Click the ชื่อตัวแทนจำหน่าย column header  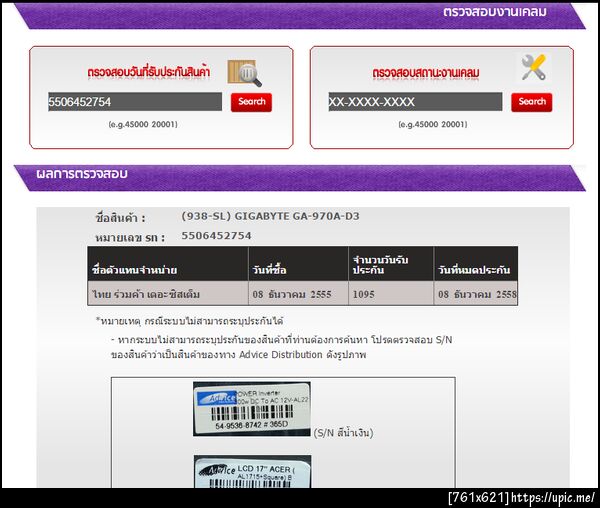[x=168, y=264]
